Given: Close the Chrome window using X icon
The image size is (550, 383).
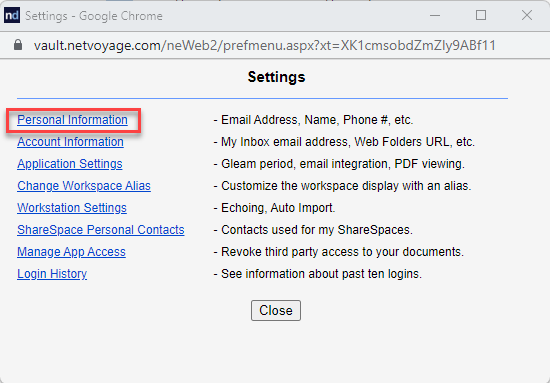Looking at the screenshot, I should [527, 15].
